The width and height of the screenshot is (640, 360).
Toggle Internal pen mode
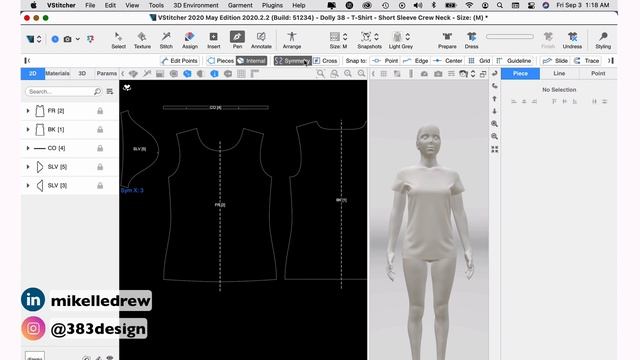click(x=251, y=61)
